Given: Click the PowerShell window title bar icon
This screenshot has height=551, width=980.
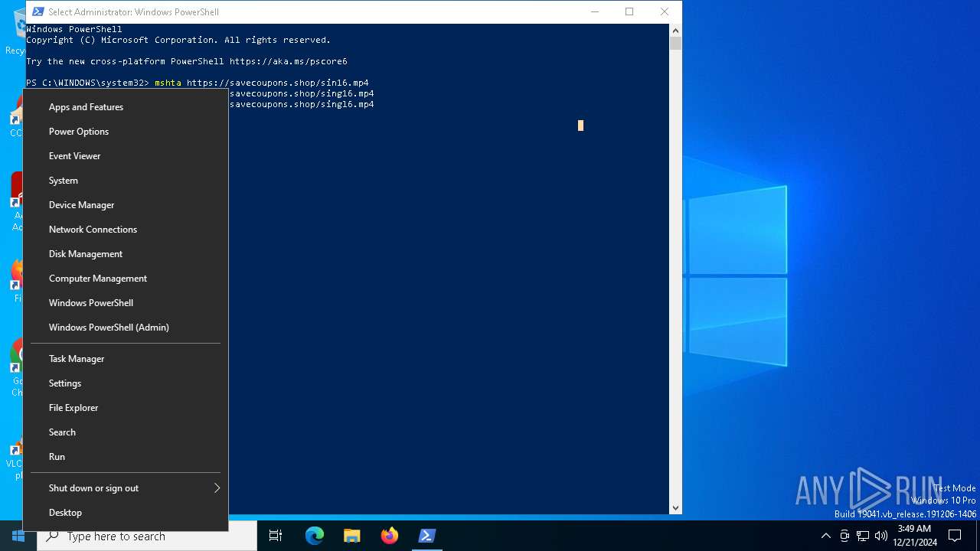Looking at the screenshot, I should tap(38, 11).
